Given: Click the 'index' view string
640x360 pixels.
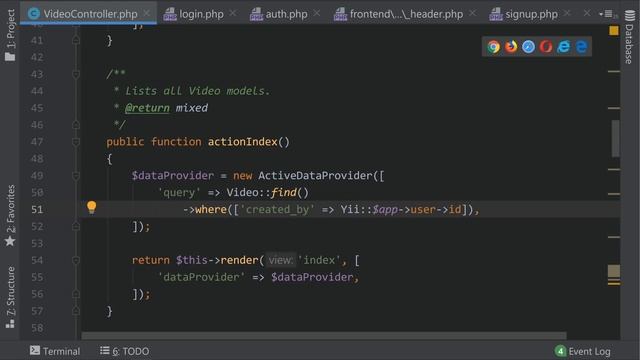Looking at the screenshot, I should click(319, 260).
